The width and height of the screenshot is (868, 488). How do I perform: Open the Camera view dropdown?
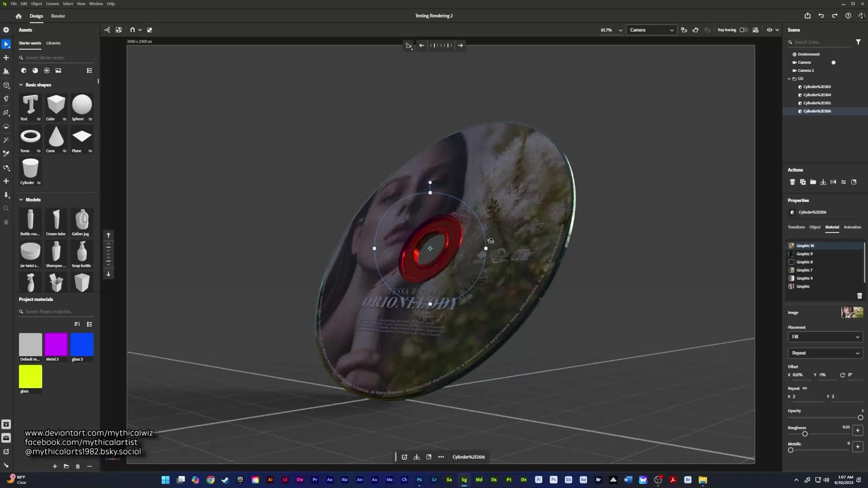[651, 30]
